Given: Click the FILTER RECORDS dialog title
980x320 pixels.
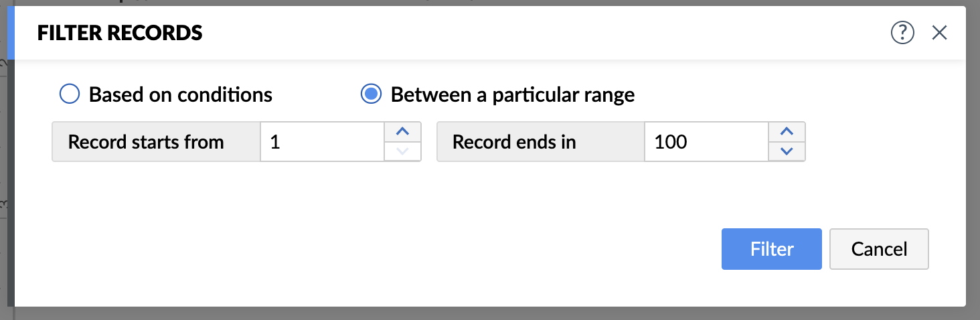Looking at the screenshot, I should pyautogui.click(x=120, y=33).
